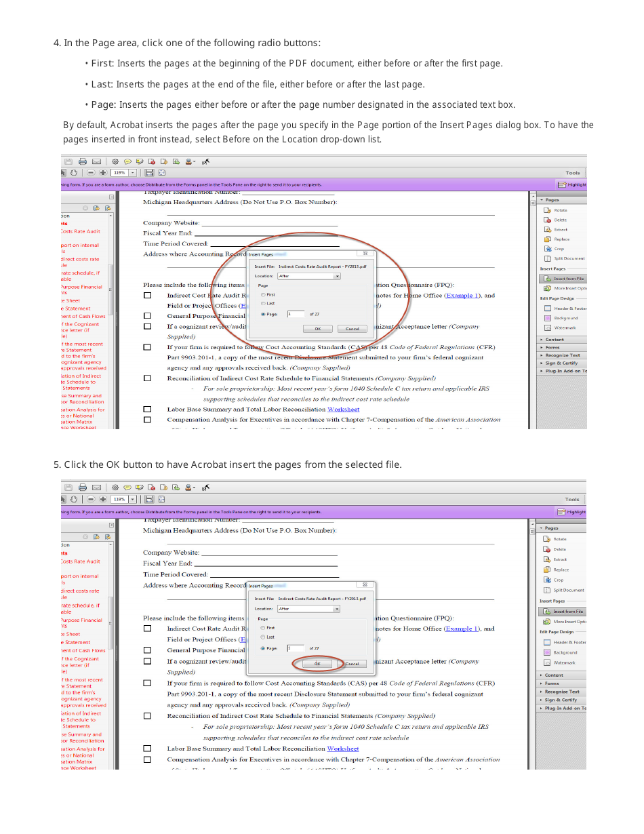Screen dimensions: 644x834
Task: Open the Location dropdown in Insert Pages
Action: [x=338, y=276]
